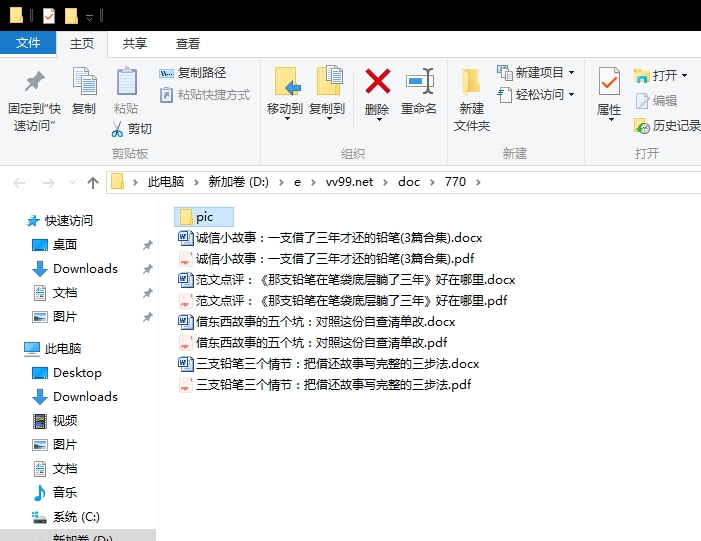Open the Customize Quick Access Toolbar arrow
The image size is (701, 541).
click(89, 17)
